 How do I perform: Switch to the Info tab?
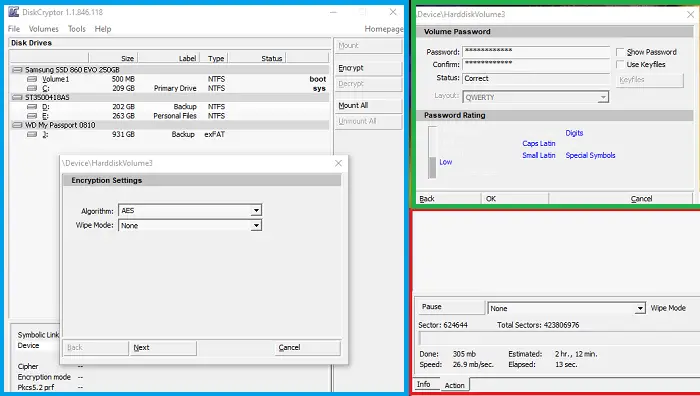[x=424, y=384]
